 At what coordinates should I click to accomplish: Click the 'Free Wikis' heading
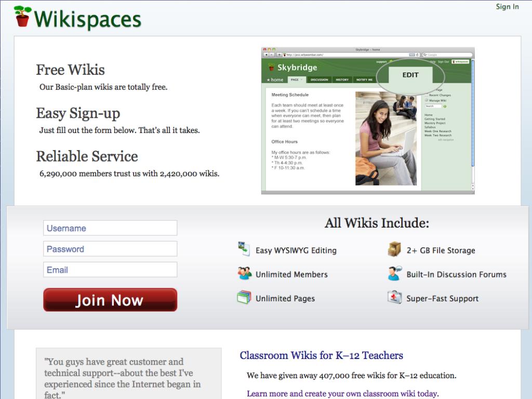click(x=71, y=70)
